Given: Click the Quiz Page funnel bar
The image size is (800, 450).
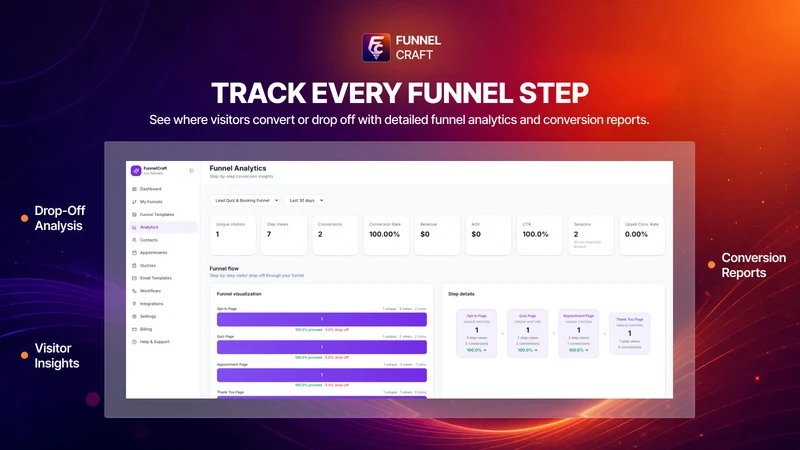Looking at the screenshot, I should [x=322, y=347].
